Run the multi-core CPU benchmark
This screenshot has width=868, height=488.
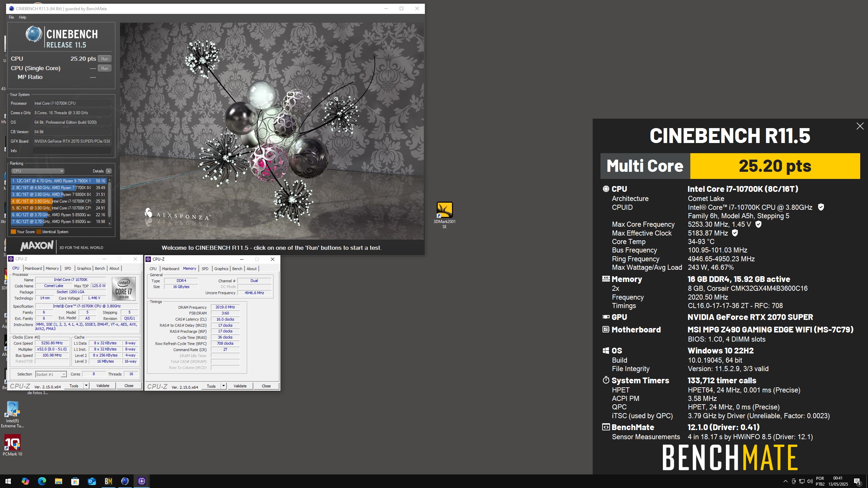click(x=105, y=59)
